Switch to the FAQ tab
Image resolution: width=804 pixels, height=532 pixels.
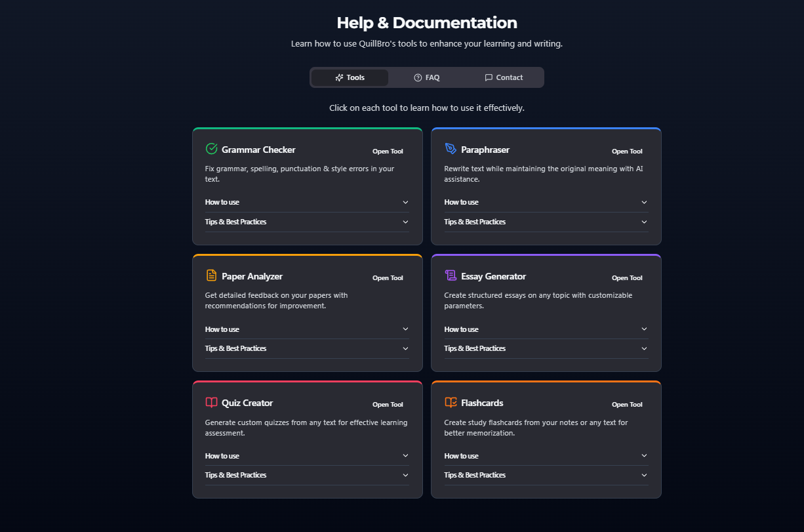427,77
